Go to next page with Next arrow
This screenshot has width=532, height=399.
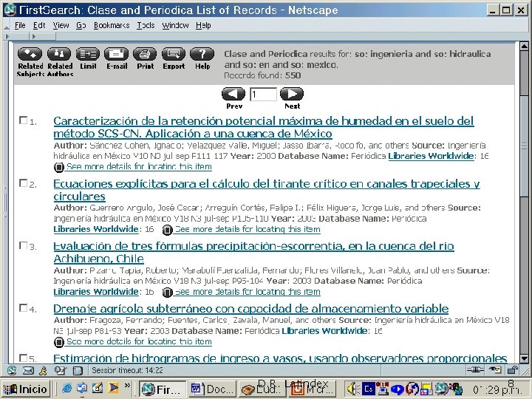pyautogui.click(x=292, y=94)
